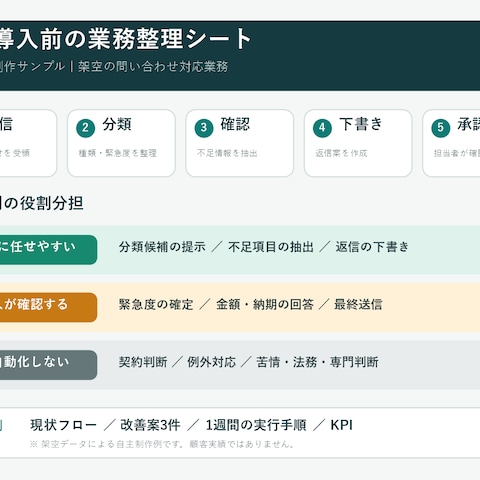
Task: Click the 不足情報を抽出 description
Action: 227,153
